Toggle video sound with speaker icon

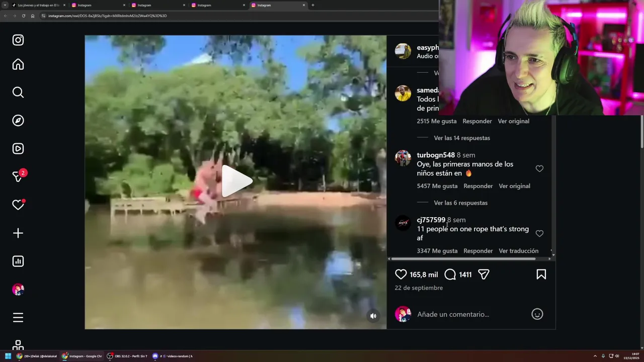click(x=373, y=316)
